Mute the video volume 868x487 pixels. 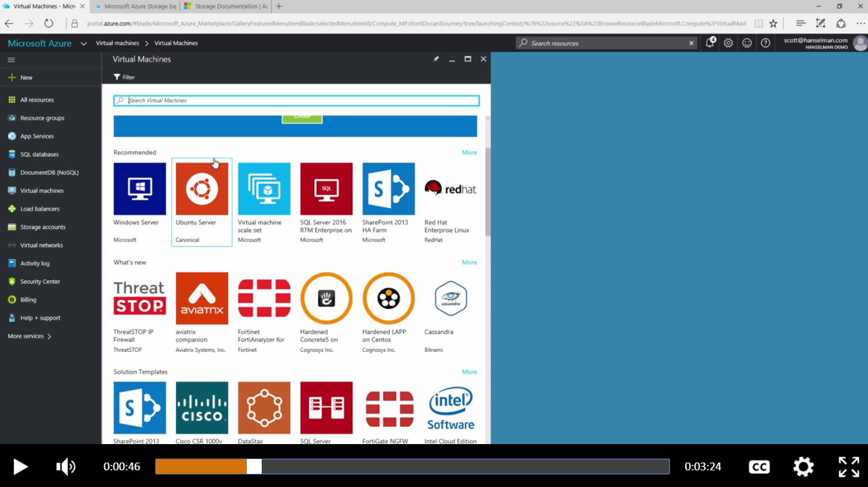[66, 467]
